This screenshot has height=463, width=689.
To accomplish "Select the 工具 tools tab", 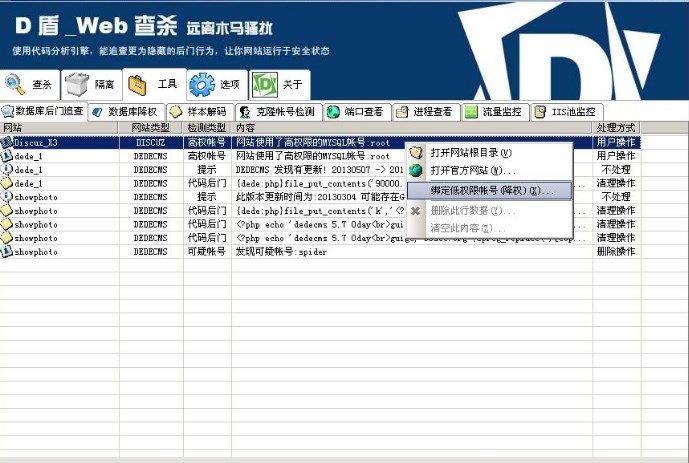I will coord(154,85).
